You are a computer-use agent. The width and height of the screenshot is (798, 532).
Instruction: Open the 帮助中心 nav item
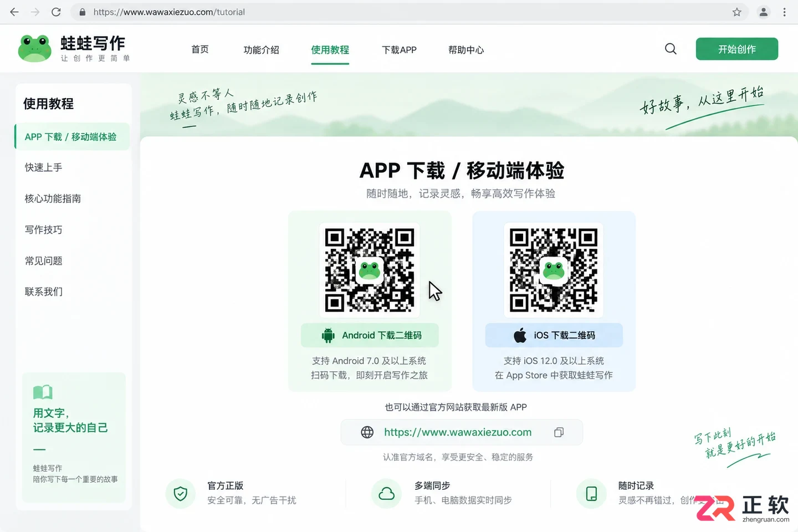coord(466,50)
